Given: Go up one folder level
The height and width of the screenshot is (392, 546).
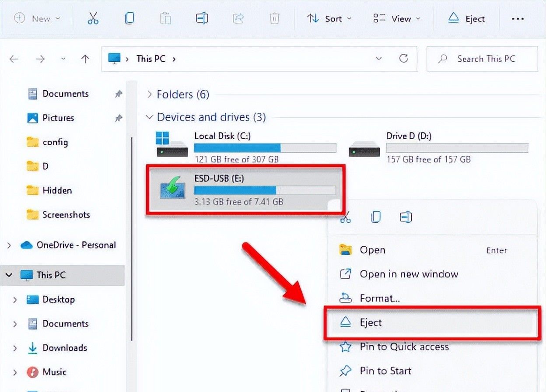Looking at the screenshot, I should tap(85, 59).
